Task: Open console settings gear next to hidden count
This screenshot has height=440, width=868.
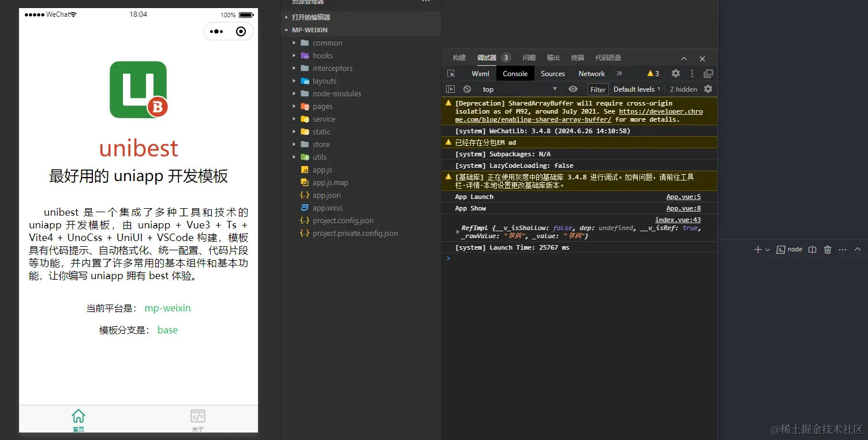Action: pos(708,89)
